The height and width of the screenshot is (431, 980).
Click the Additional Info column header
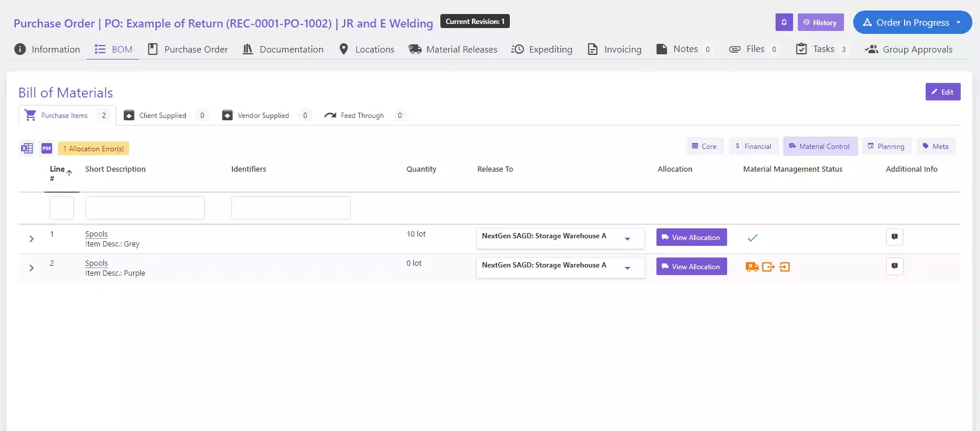(x=911, y=169)
